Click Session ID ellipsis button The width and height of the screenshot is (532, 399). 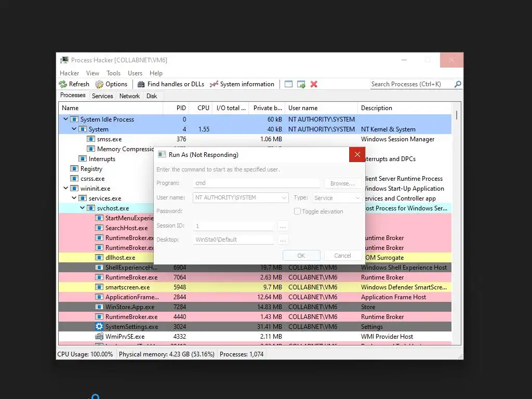click(283, 227)
